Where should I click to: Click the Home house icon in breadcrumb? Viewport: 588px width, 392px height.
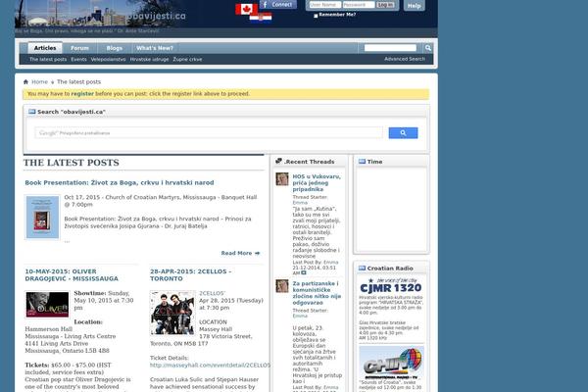coord(25,81)
